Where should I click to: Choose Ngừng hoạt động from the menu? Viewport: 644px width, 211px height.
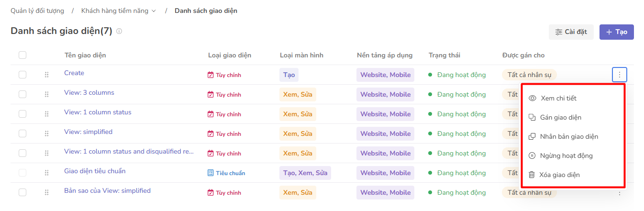[566, 155]
